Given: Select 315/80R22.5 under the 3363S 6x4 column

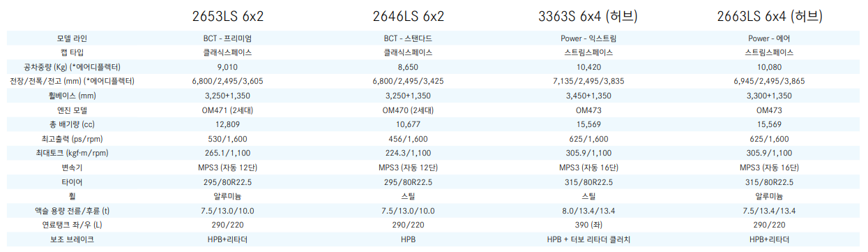Looking at the screenshot, I should tap(589, 182).
